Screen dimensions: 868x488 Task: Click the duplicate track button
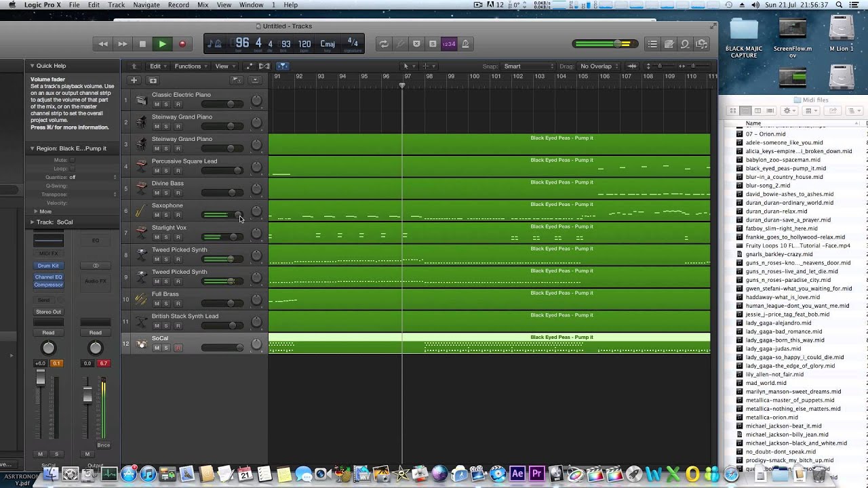[153, 80]
